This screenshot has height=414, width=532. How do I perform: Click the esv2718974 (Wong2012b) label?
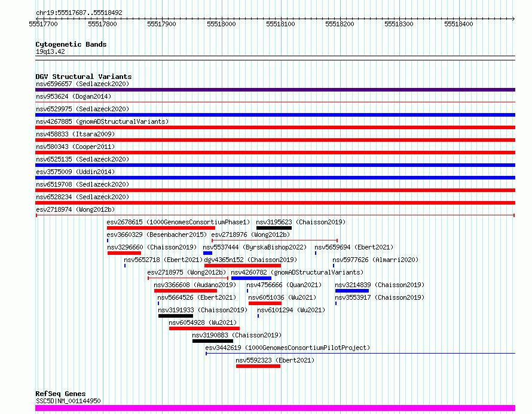[75, 209]
